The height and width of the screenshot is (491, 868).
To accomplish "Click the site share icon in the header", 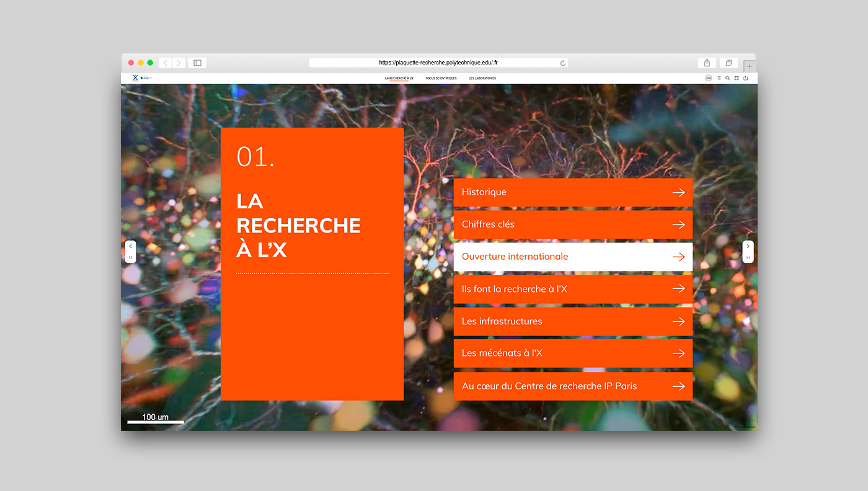I will pos(746,78).
